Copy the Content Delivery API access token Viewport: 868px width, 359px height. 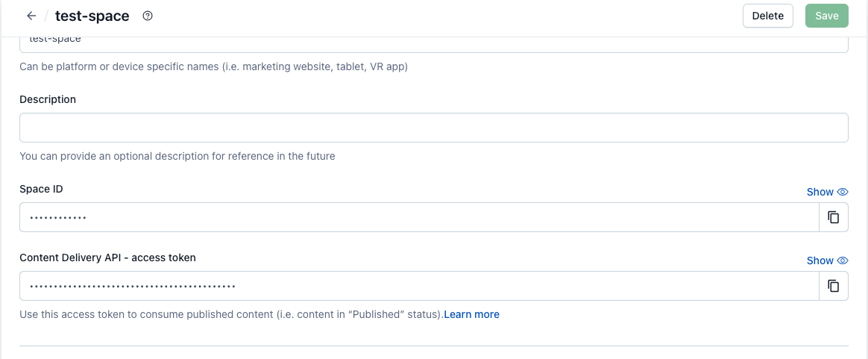tap(834, 286)
